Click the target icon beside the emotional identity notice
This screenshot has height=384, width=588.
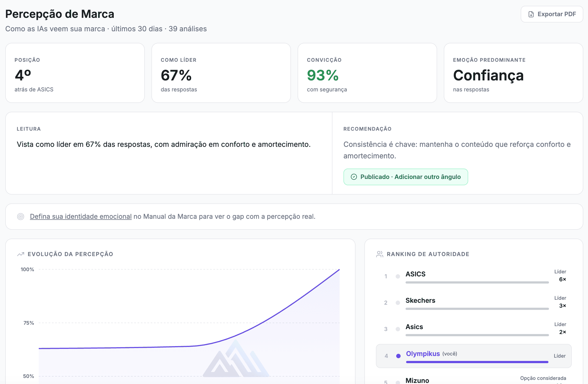tap(21, 217)
